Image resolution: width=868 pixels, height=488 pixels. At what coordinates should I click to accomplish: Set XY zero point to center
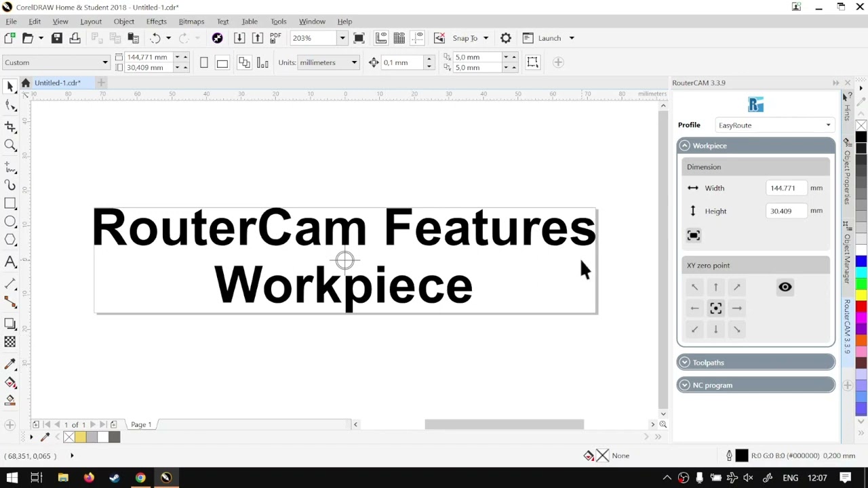tap(715, 308)
